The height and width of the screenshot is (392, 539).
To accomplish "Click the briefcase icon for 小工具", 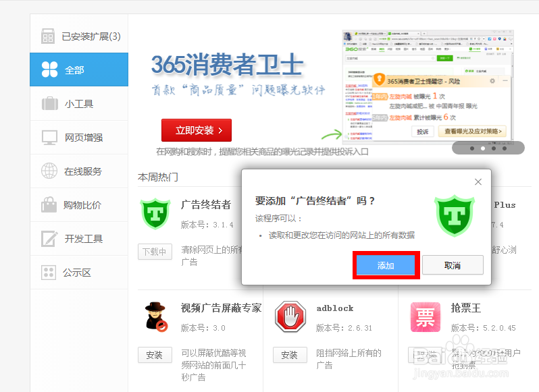I will pos(50,103).
